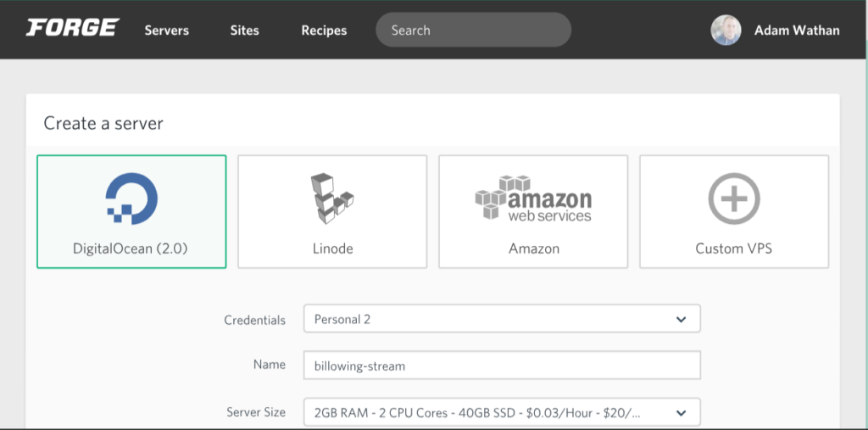Open the Servers menu
Viewport: 868px width, 430px height.
click(167, 31)
